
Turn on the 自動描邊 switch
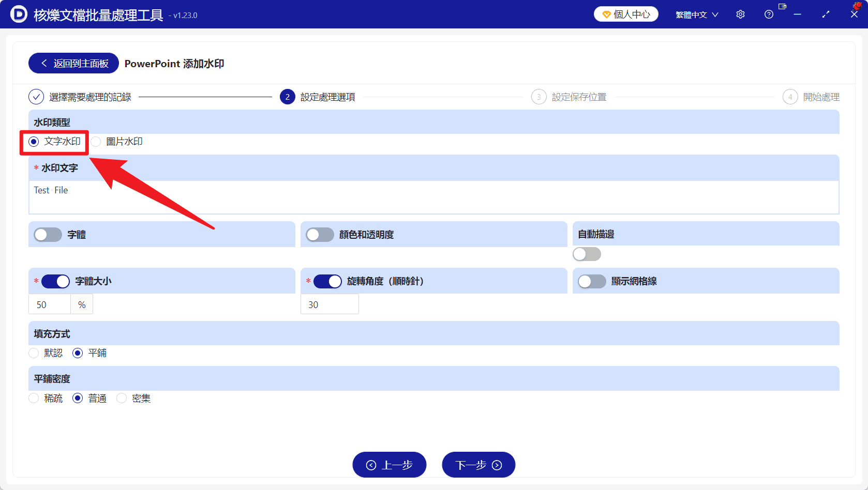click(587, 254)
